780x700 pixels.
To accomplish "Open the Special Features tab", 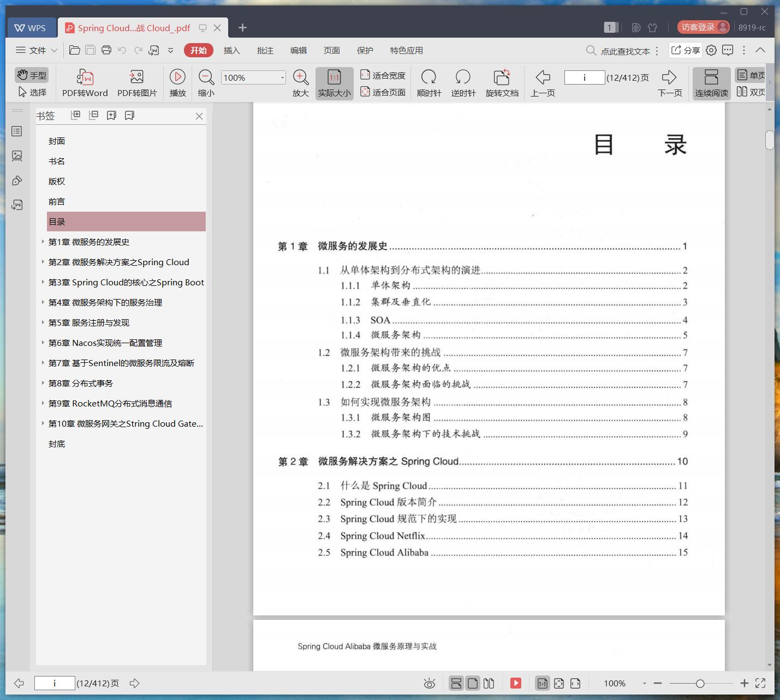I will tap(406, 50).
